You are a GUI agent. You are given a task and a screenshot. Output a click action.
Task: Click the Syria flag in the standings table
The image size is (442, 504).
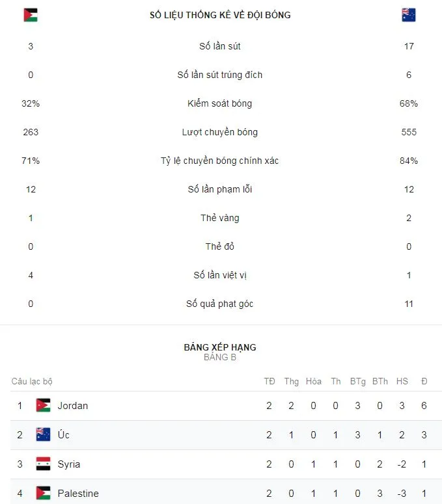coord(43,464)
